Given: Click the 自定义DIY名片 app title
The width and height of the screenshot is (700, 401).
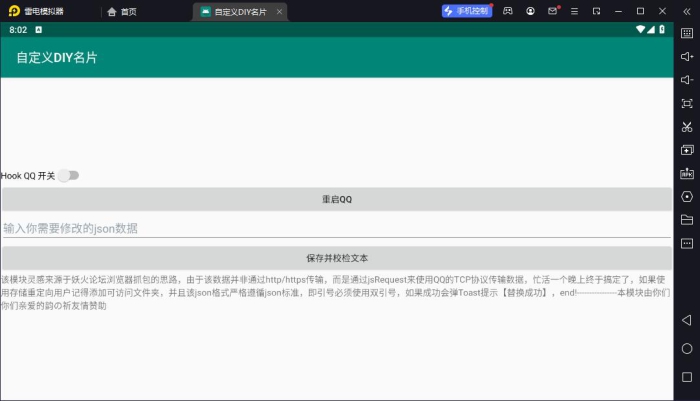Looking at the screenshot, I should [x=57, y=58].
